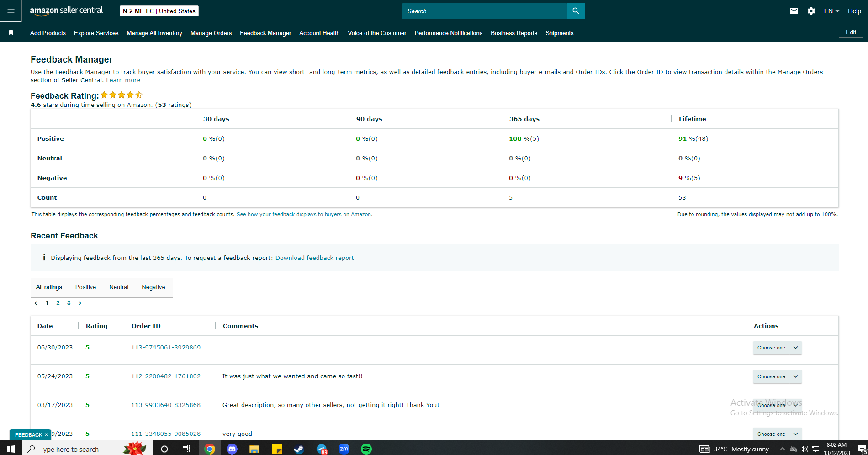Viewport: 868px width, 455px height.
Task: Open the N-2-ME-I-C United States account switcher
Action: pyautogui.click(x=159, y=11)
